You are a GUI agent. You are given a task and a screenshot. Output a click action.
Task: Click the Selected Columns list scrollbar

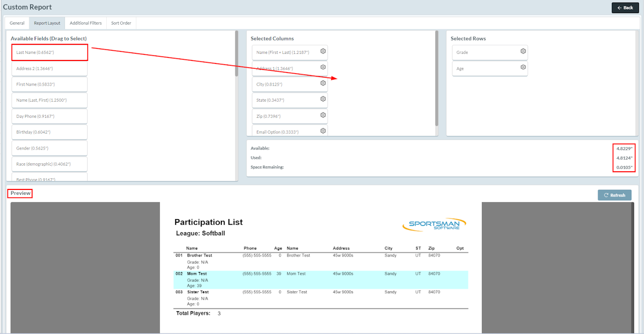click(x=437, y=78)
